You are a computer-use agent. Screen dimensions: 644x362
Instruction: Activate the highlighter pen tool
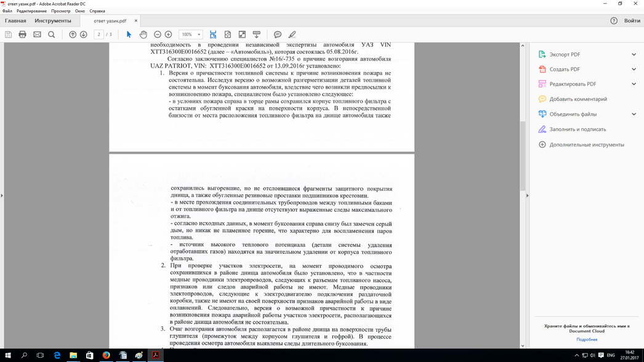click(292, 34)
